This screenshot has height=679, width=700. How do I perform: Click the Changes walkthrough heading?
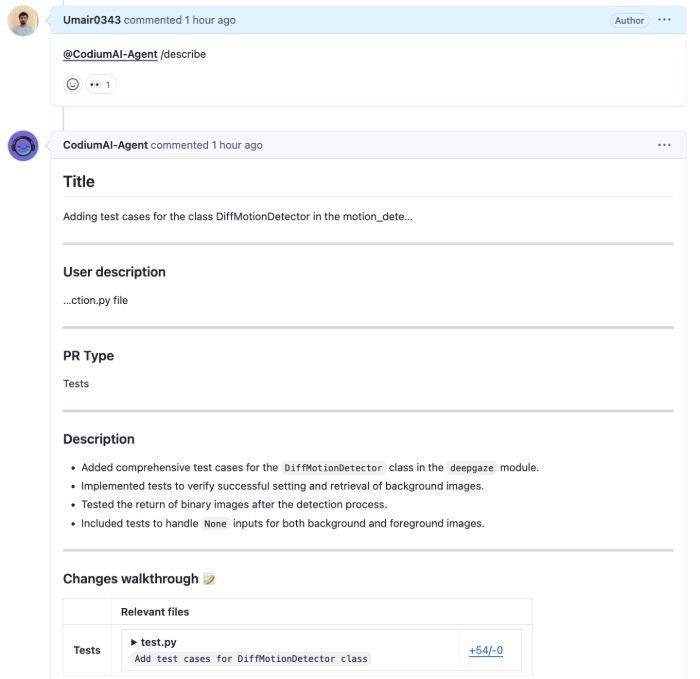click(x=130, y=579)
